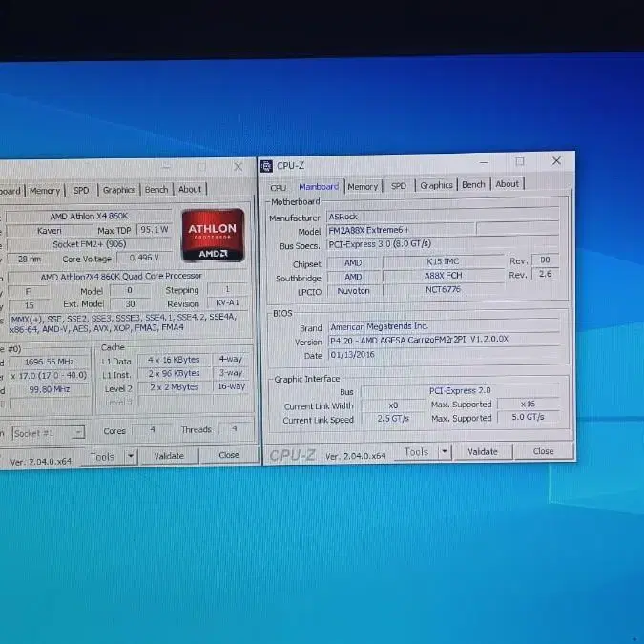Click the 5.0 GT/s max supported speed value
This screenshot has height=644, width=644.
click(529, 417)
